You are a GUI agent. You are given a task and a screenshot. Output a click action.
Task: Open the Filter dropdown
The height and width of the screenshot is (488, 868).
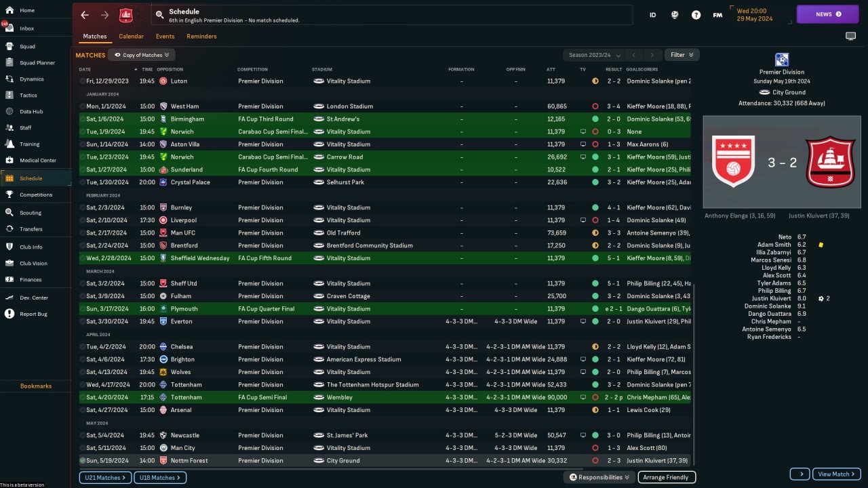[682, 55]
